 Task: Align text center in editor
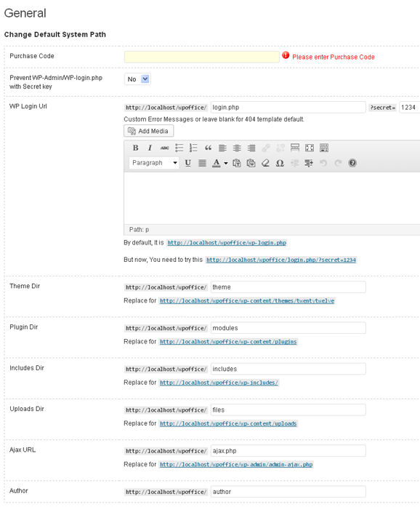[x=237, y=148]
